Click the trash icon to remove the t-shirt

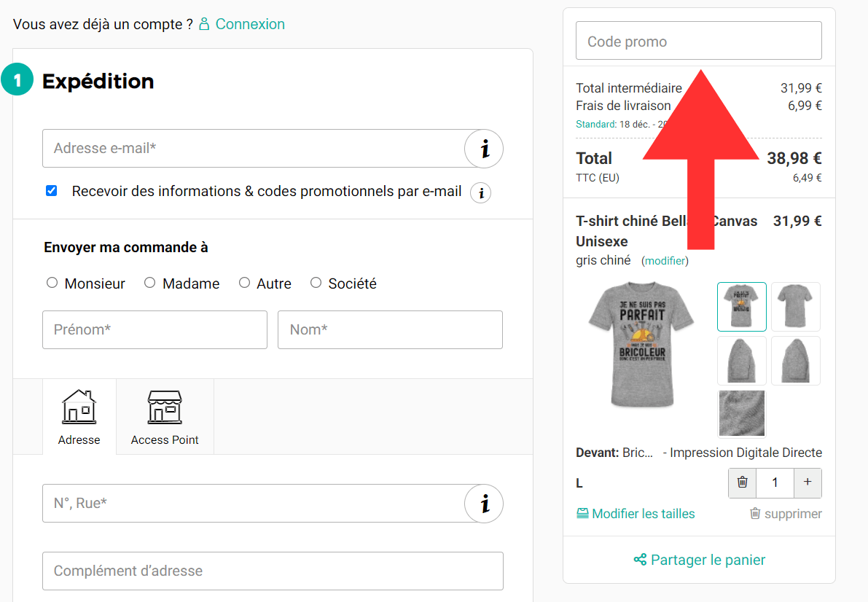pos(742,482)
